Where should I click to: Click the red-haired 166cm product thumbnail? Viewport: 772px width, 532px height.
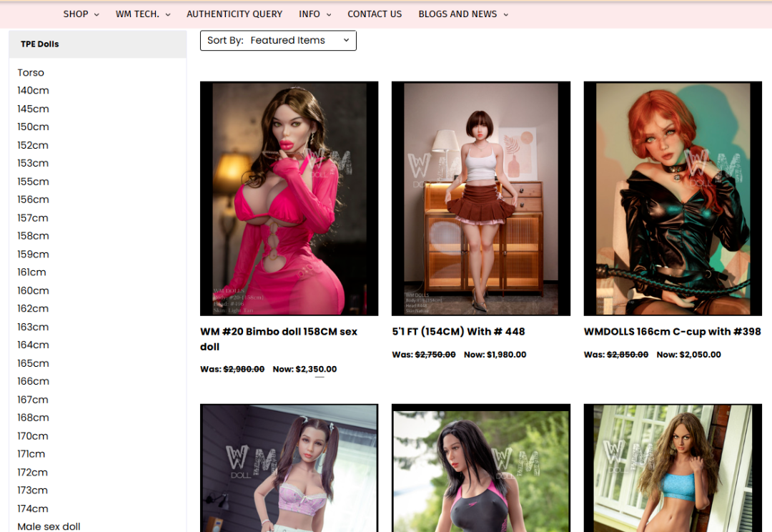coord(673,199)
